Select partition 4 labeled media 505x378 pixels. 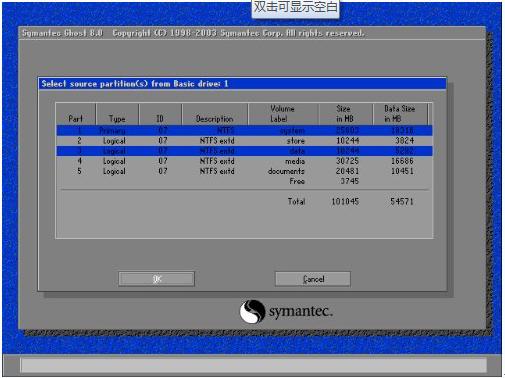tap(244, 161)
